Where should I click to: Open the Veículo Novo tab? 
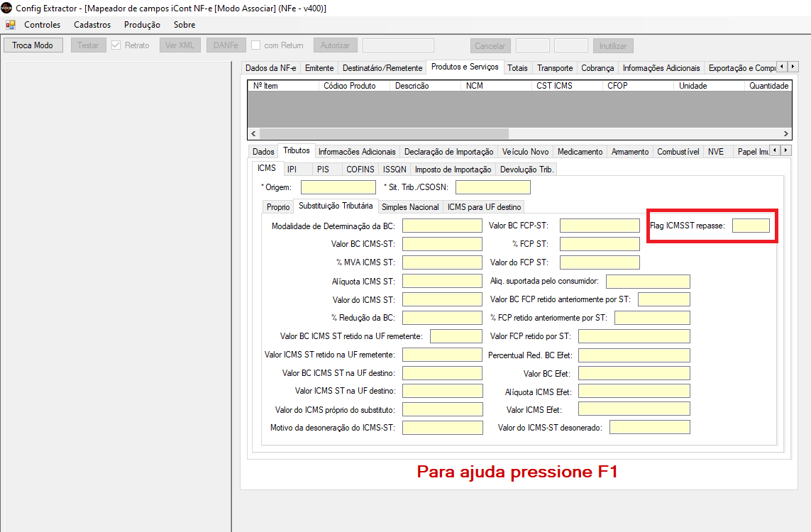pos(525,152)
